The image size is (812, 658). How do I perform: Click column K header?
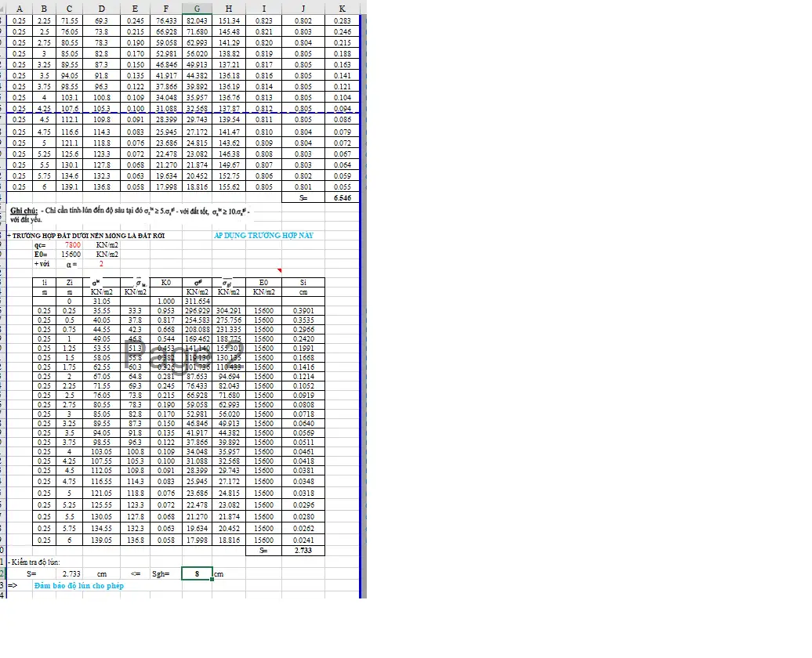(x=342, y=8)
